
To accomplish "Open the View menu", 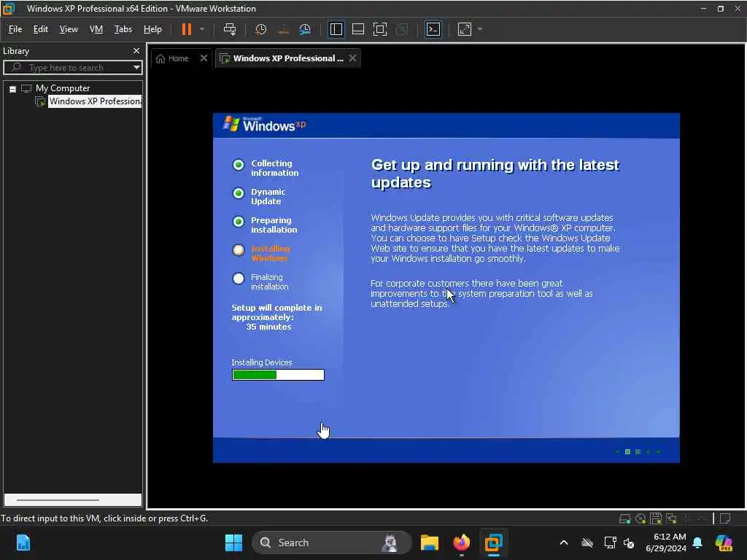I will pyautogui.click(x=69, y=29).
